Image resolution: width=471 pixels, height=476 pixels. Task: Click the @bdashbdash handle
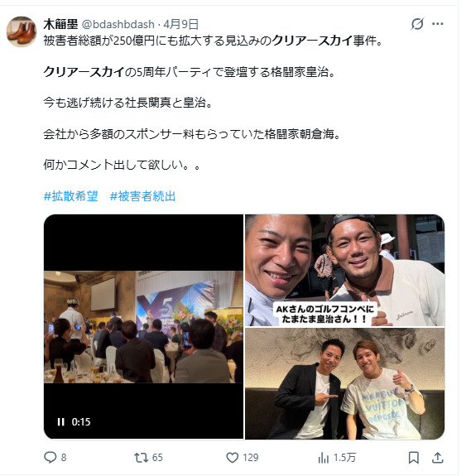[118, 24]
